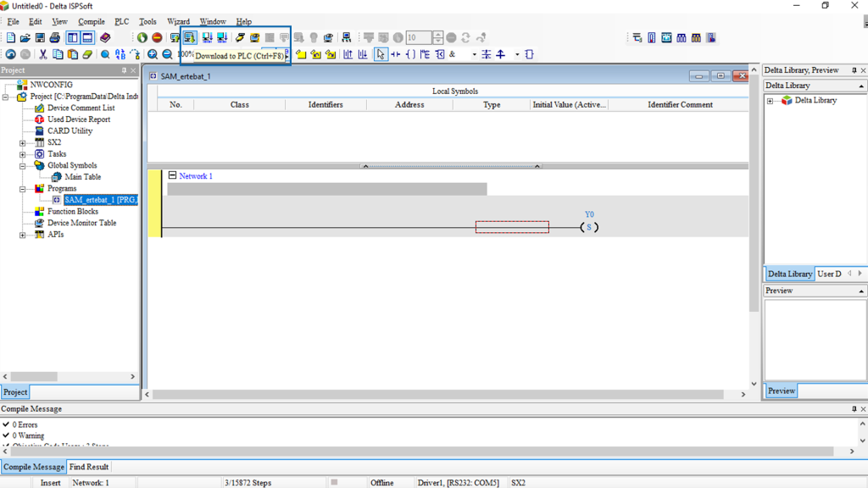Screen dimensions: 868x488
Task: Switch to the Find Result tab
Action: coord(88,467)
